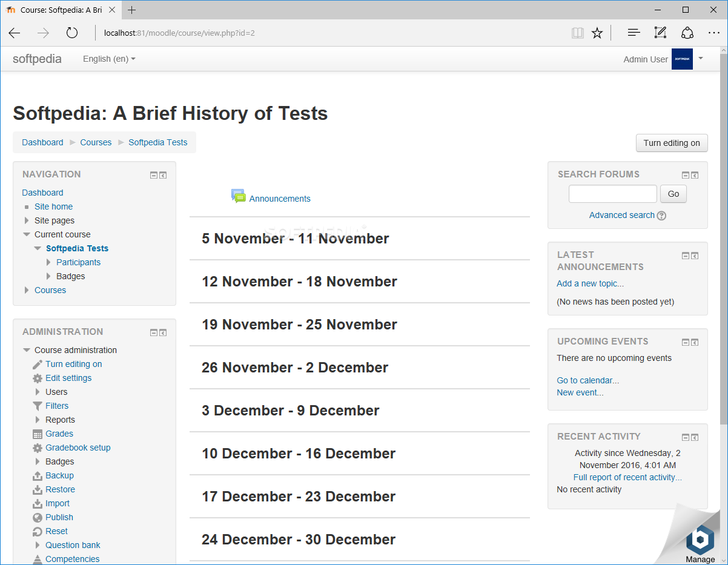Click the Publish globe icon
728x565 pixels.
pyautogui.click(x=38, y=517)
